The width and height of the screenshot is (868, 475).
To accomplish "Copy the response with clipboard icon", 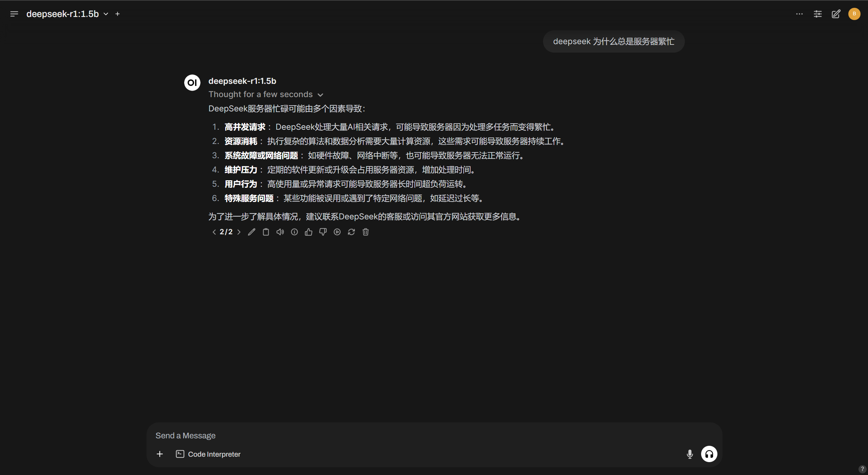I will (x=266, y=232).
